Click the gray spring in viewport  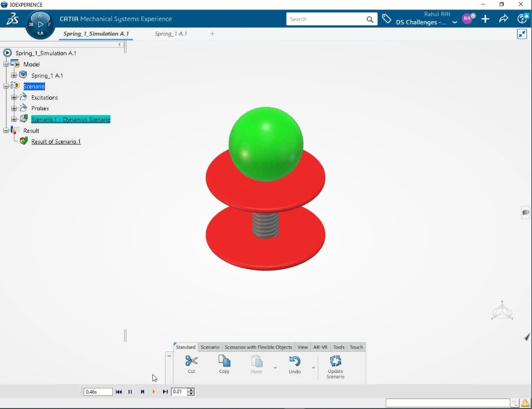coord(265,224)
